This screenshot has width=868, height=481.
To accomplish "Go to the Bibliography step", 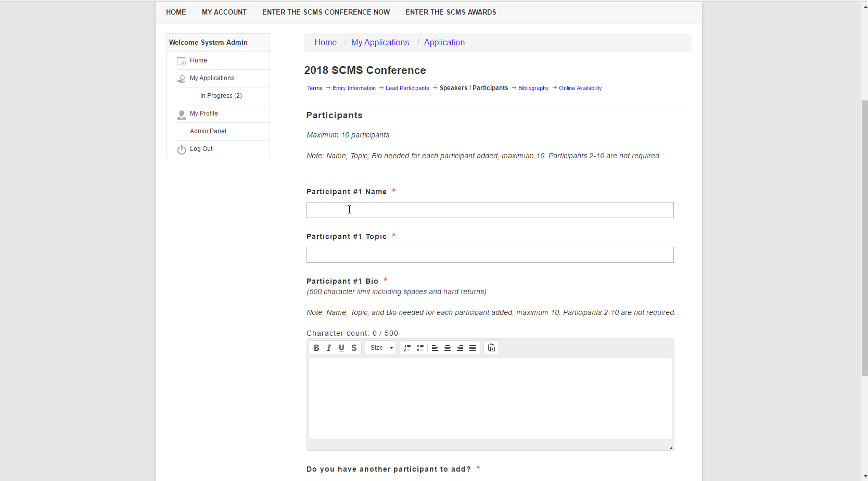I will tap(533, 88).
